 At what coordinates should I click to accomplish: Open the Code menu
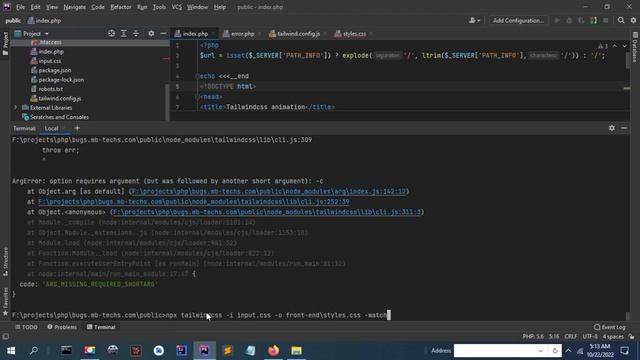(98, 7)
